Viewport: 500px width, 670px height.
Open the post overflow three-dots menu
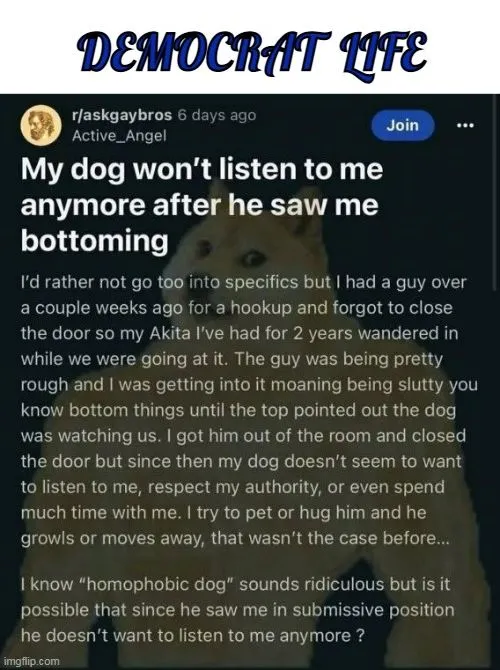465,126
